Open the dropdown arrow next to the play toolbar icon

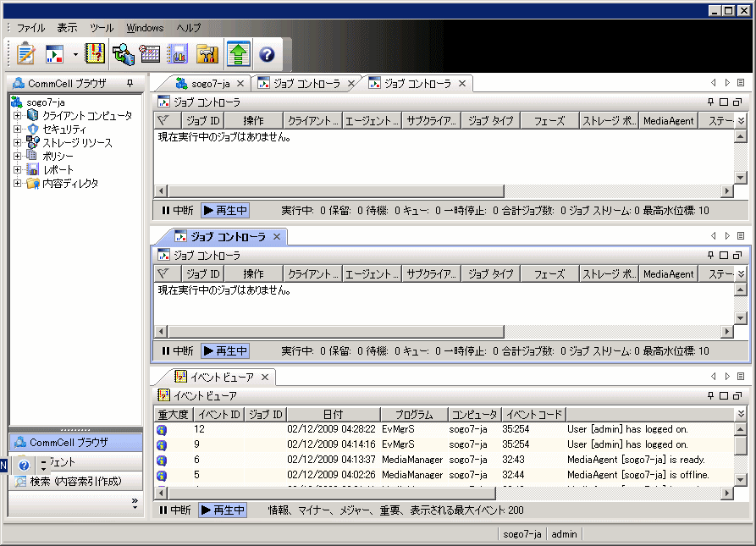pyautogui.click(x=75, y=53)
